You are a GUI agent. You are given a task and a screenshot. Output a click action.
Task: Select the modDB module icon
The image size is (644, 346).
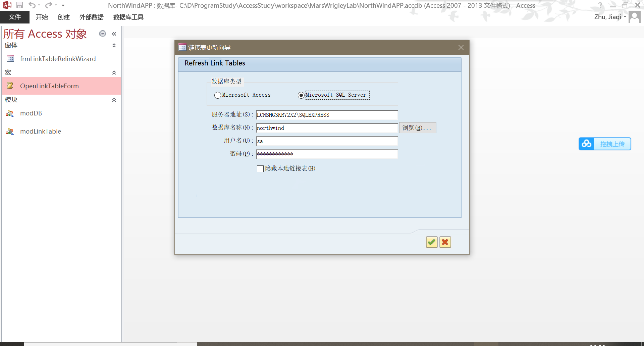10,113
